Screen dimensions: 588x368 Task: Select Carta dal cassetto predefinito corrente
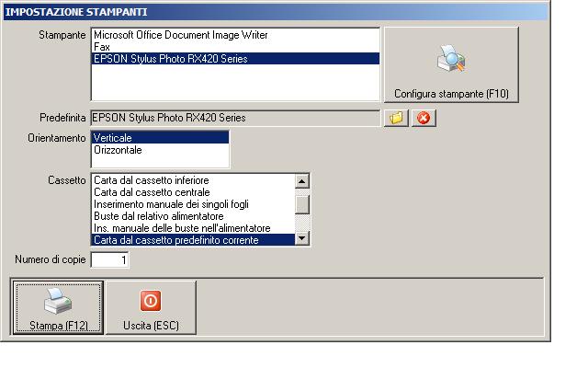tap(193, 240)
